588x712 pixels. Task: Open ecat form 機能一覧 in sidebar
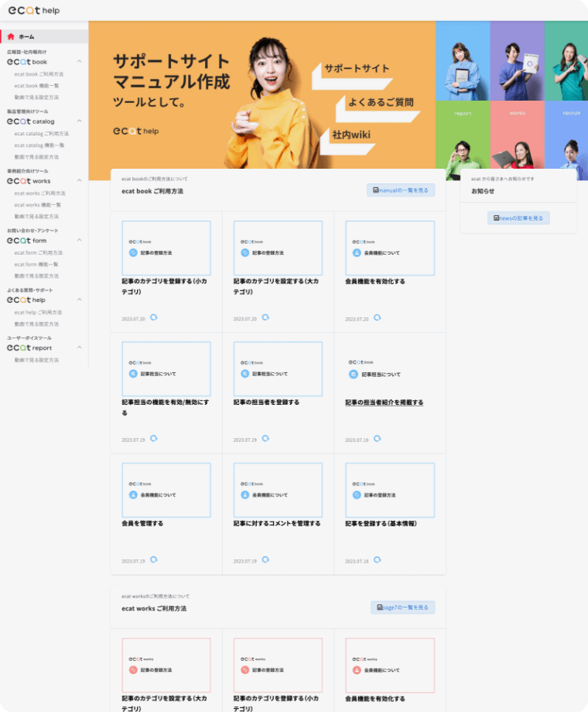36,264
